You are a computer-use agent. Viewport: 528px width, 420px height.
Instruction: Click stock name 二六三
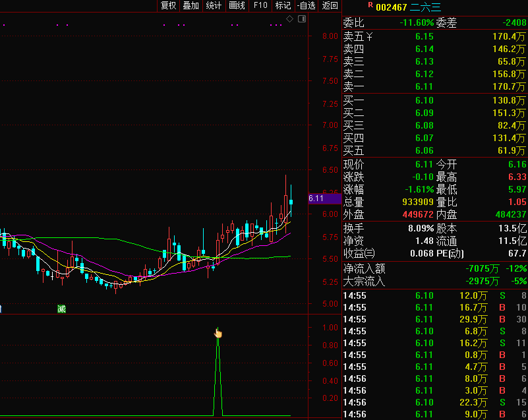tap(425, 7)
